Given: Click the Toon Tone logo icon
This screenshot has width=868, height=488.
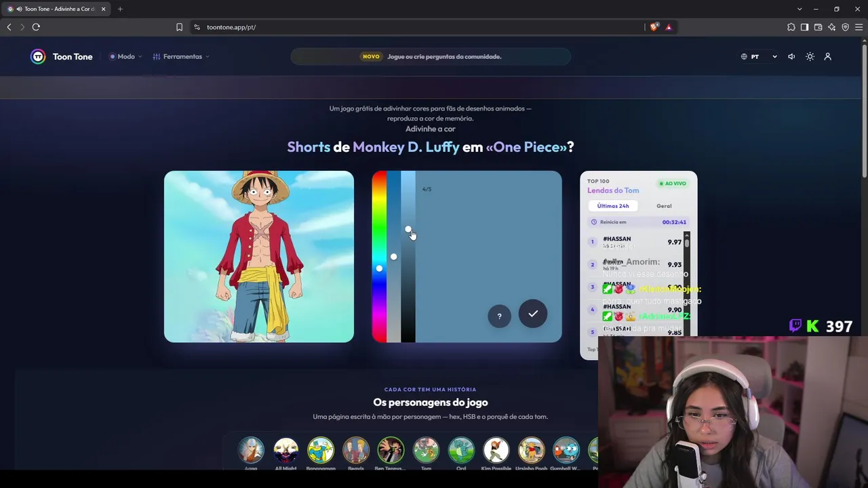Looking at the screenshot, I should 38,56.
